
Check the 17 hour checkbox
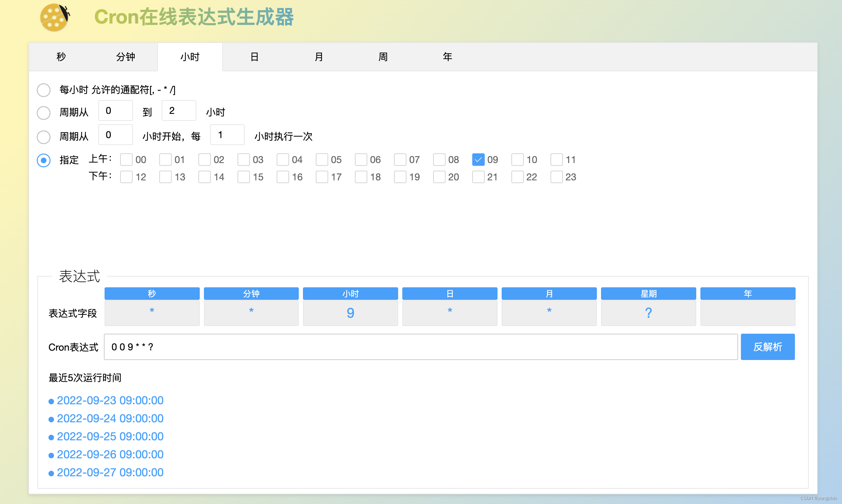click(x=322, y=177)
